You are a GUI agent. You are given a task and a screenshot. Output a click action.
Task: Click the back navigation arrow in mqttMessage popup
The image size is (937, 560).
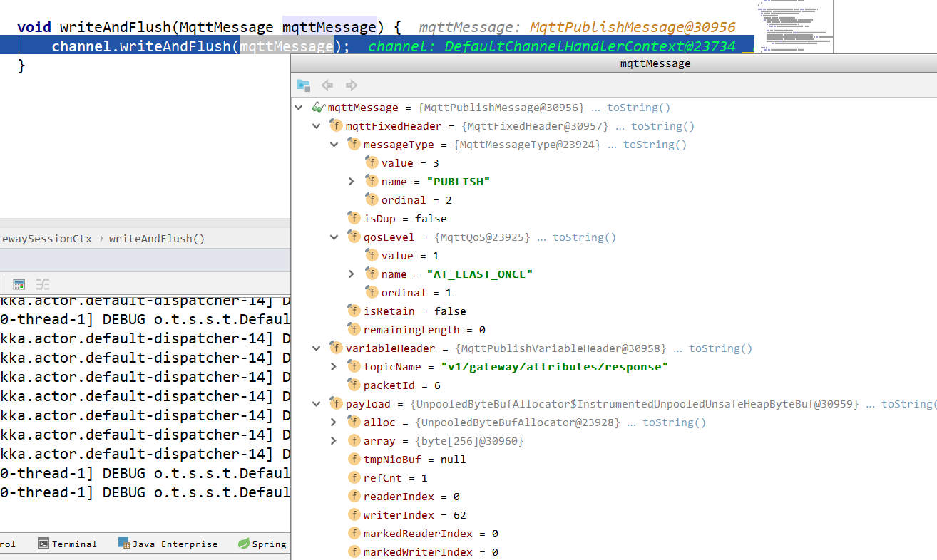coord(327,85)
